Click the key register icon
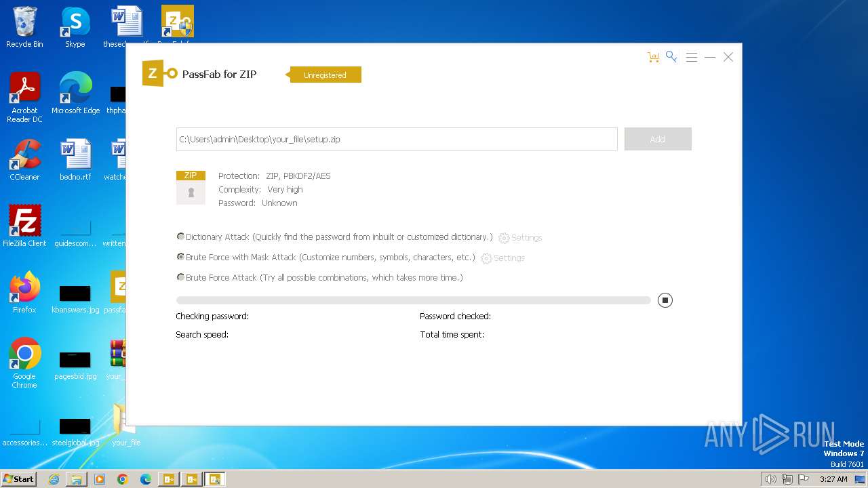Image resolution: width=868 pixels, height=488 pixels. pyautogui.click(x=671, y=57)
